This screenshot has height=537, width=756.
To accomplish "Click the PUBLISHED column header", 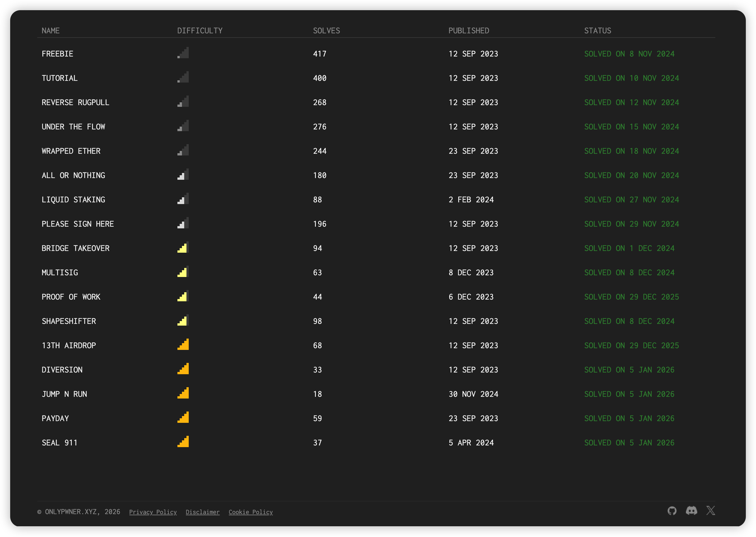I will pyautogui.click(x=468, y=31).
